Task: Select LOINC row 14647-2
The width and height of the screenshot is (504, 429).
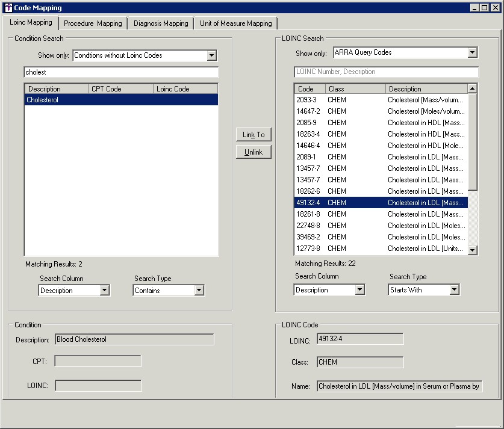Action: [x=381, y=111]
